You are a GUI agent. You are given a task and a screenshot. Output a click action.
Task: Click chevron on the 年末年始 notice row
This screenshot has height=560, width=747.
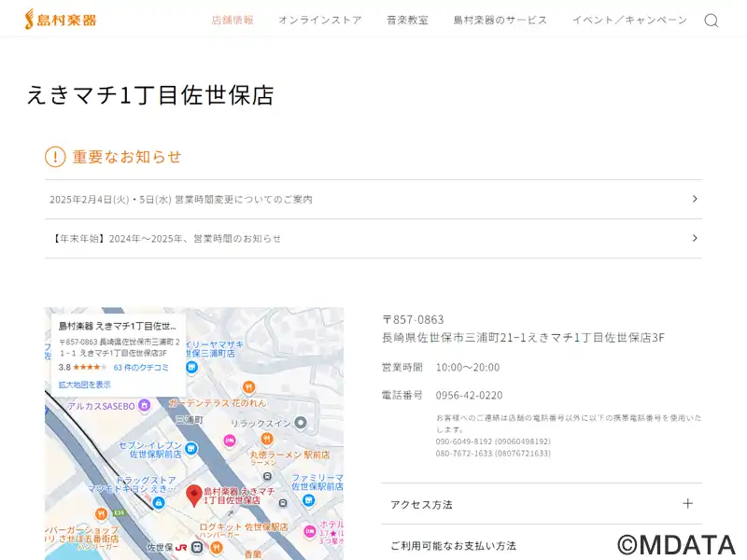coord(695,238)
